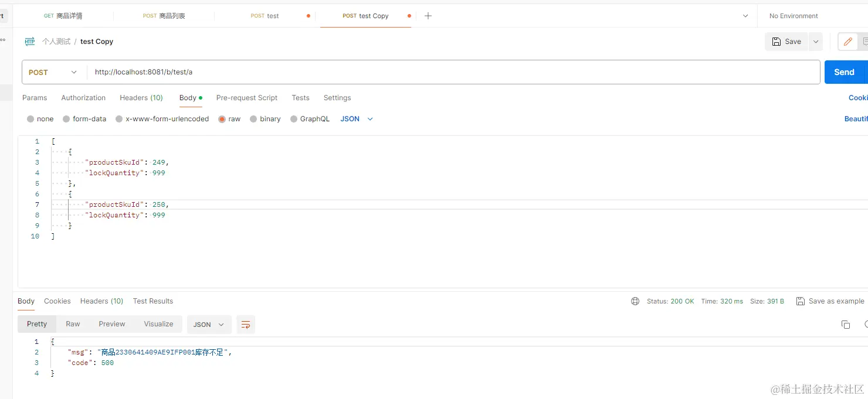Screen dimensions: 868x399
Task: Switch to POST test tab
Action: 265,16
